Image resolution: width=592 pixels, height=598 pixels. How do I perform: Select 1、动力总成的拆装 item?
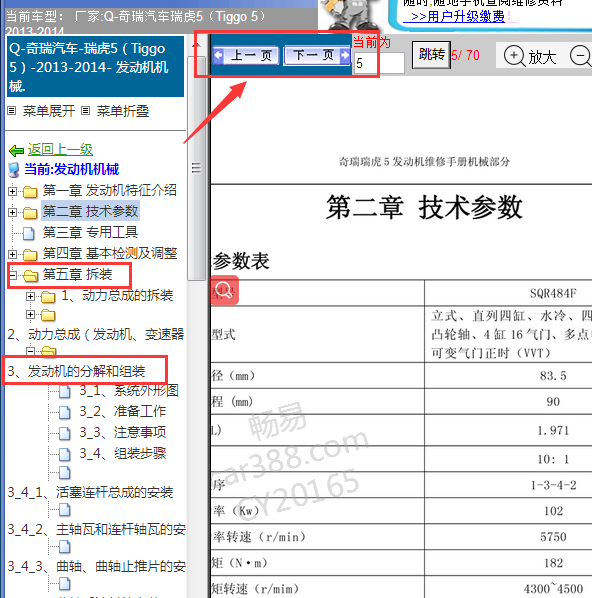pos(117,295)
